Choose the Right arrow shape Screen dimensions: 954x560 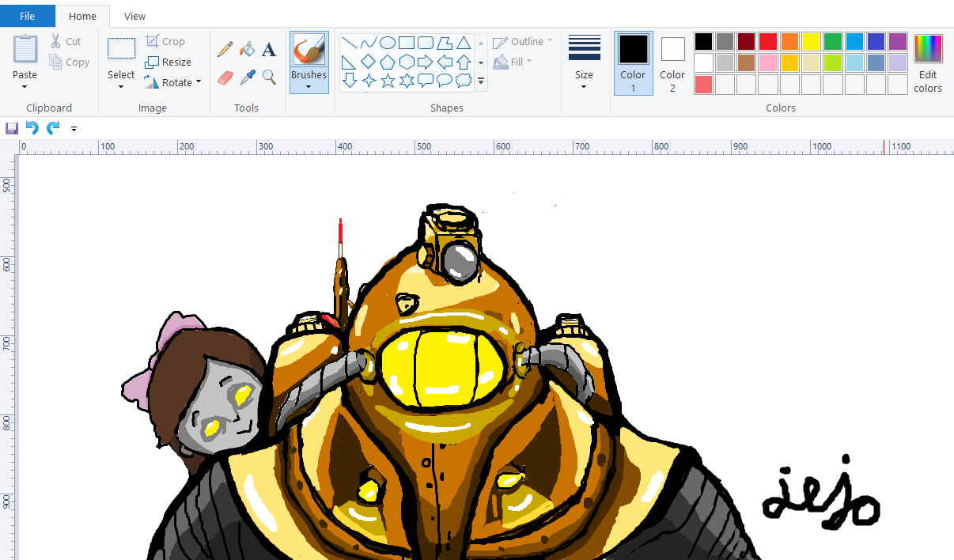point(426,62)
